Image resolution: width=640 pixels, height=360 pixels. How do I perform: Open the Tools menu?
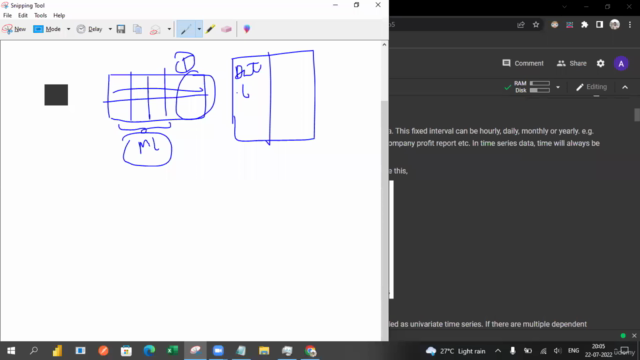coord(40,16)
